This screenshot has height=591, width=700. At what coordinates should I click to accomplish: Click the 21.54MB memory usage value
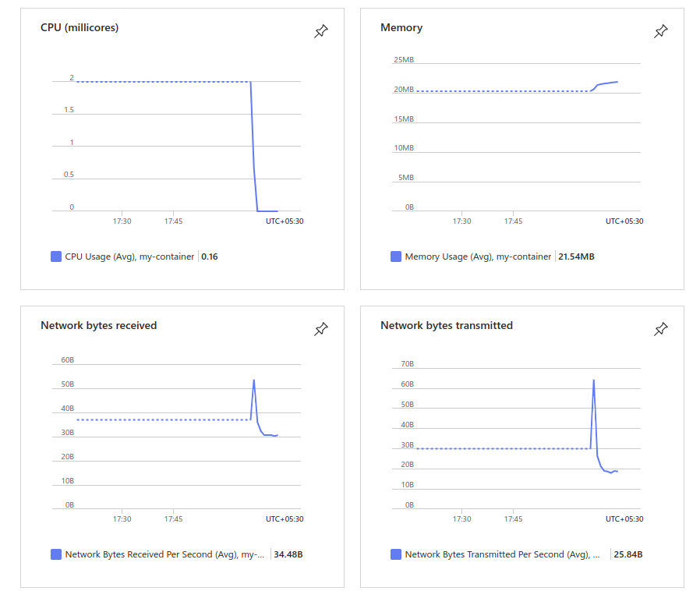576,257
